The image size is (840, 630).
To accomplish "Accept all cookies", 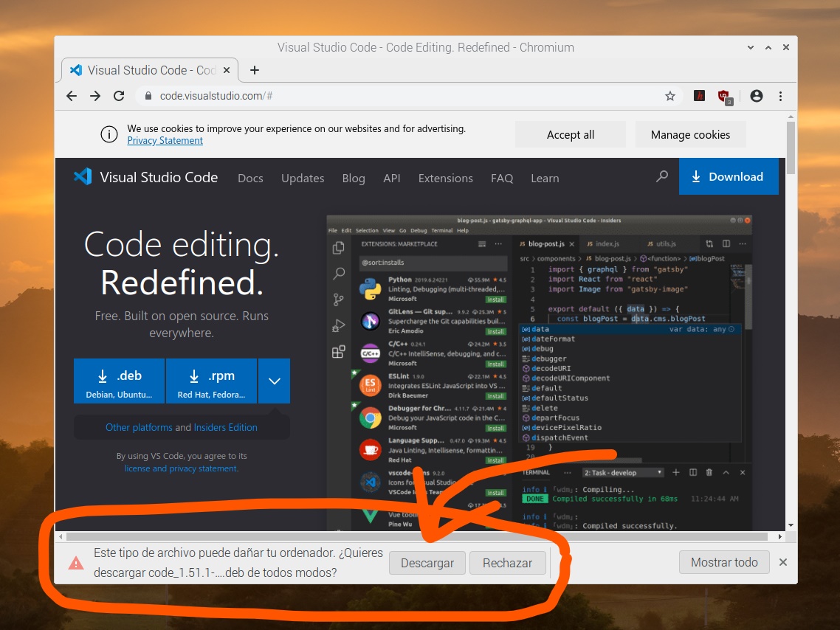I will 570,135.
